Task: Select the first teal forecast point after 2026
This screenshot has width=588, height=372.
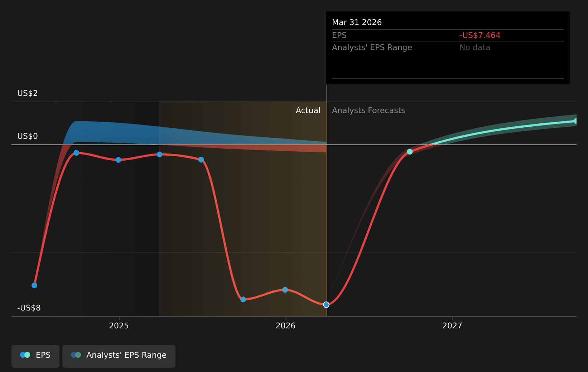Action: point(410,152)
